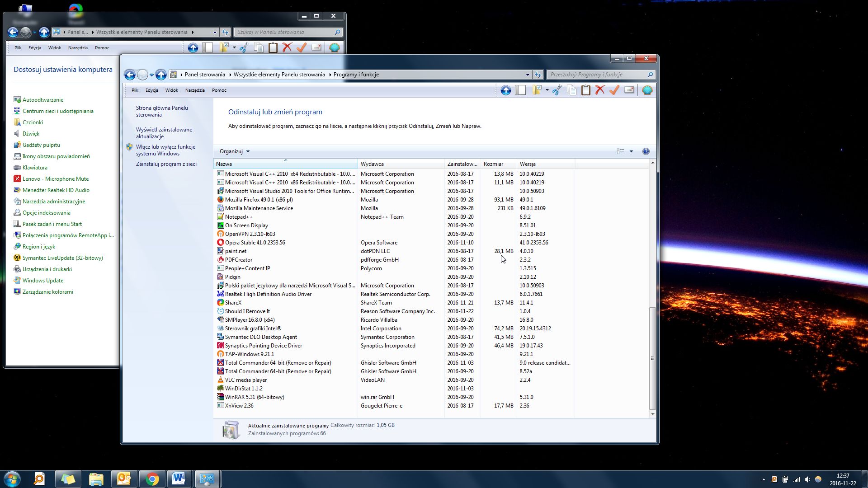Click the Copy icon in front window toolbar
Image resolution: width=868 pixels, height=488 pixels.
pos(571,90)
